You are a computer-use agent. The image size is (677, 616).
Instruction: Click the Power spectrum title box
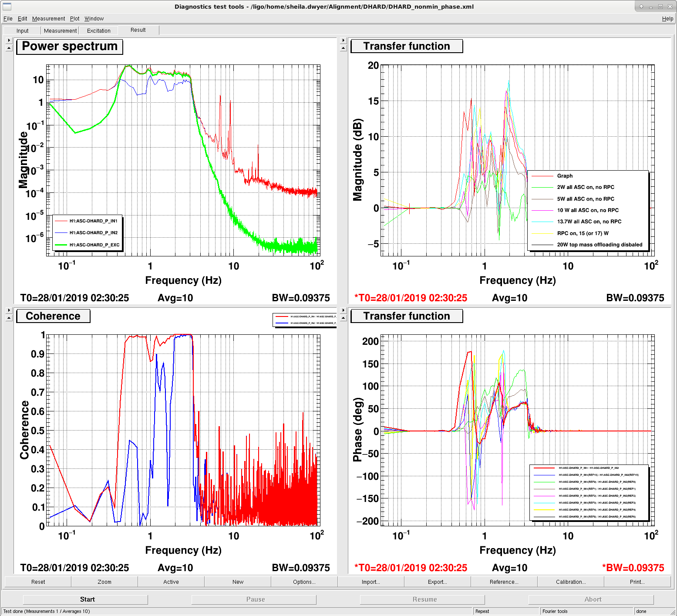coord(70,47)
